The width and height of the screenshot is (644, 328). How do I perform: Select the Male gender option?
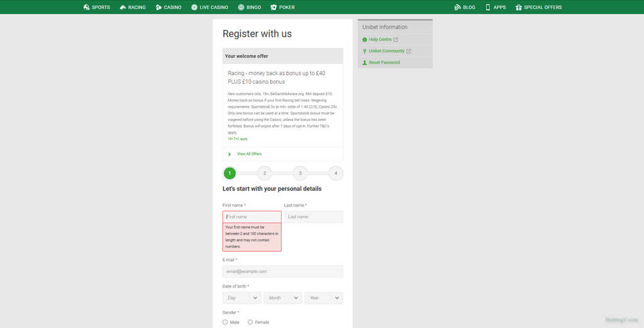[225, 322]
